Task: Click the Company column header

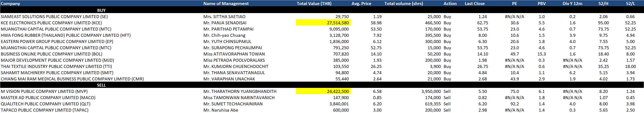Action: 10,3
